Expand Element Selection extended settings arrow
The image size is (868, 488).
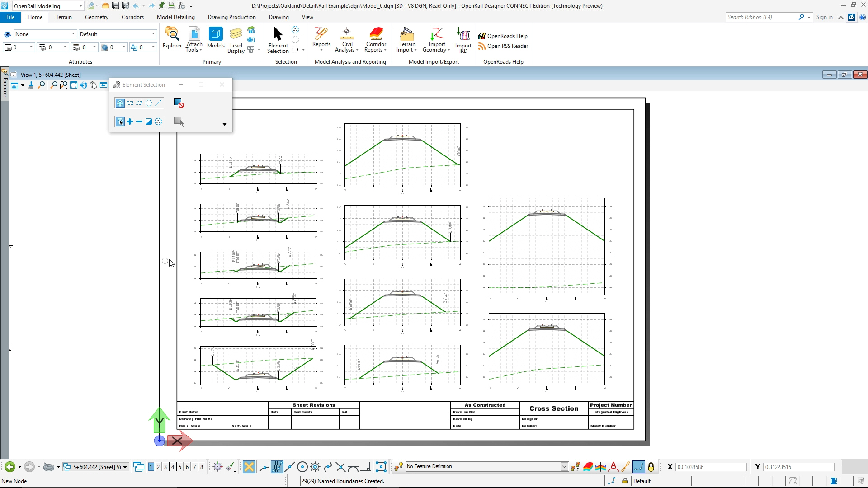pyautogui.click(x=225, y=124)
